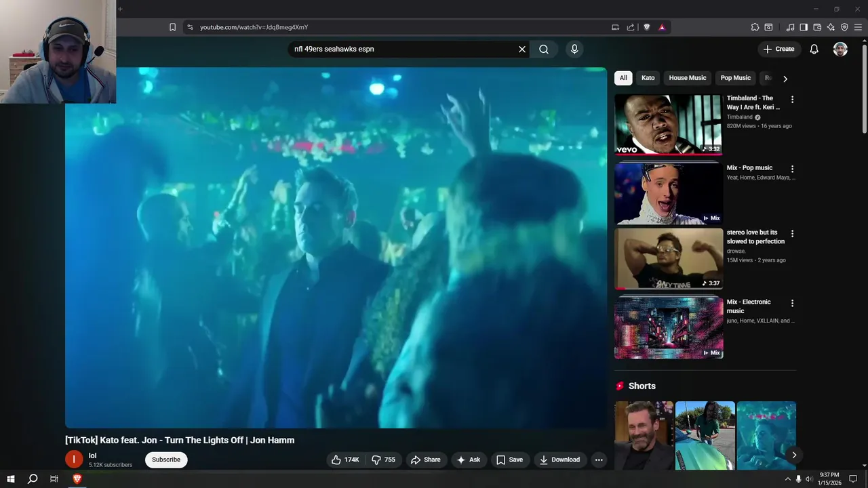Open a new browser tab
Image resolution: width=868 pixels, height=488 pixels.
coord(120,9)
